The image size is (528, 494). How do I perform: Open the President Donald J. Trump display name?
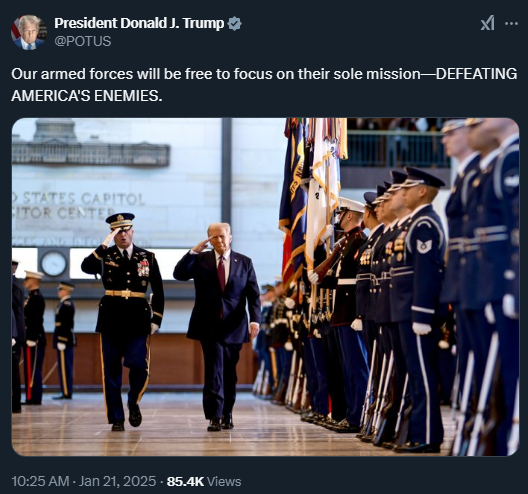point(139,23)
